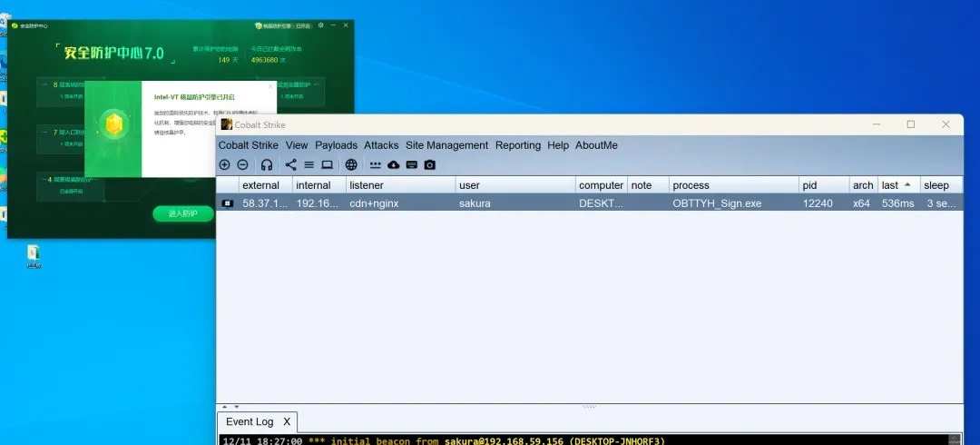The image size is (980, 445).
Task: Open the Payloads menu
Action: (337, 145)
